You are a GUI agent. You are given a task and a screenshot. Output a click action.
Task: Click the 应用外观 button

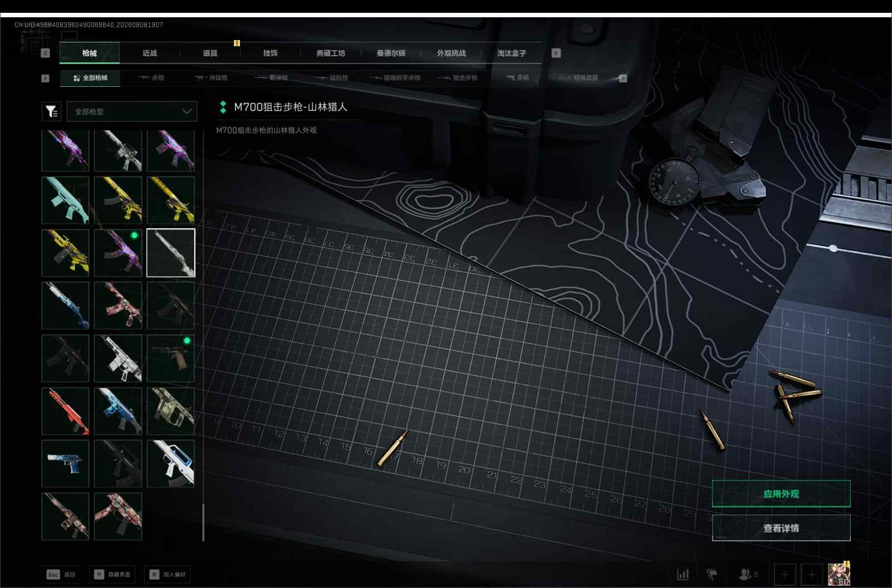781,494
